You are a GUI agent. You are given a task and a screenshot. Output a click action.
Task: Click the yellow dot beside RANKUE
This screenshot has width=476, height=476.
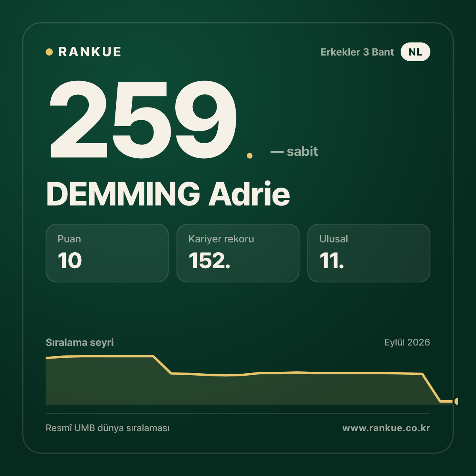49,52
